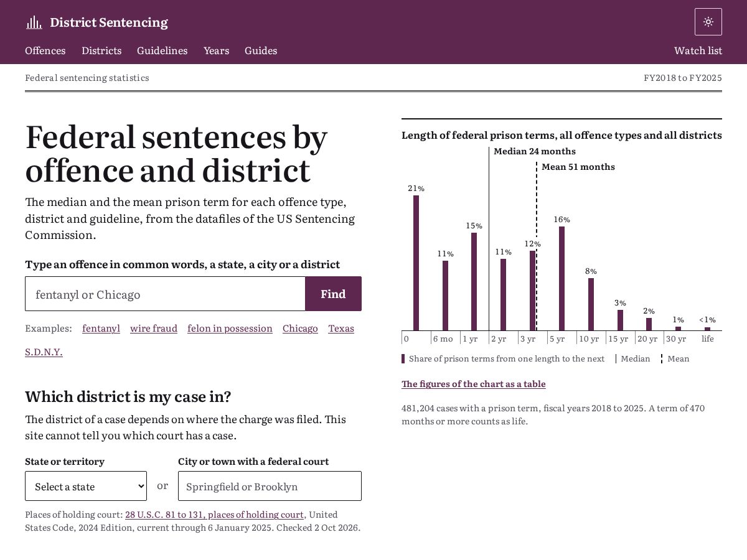
Task: Click the 16% bar at 5 yr
Action: tap(561, 278)
